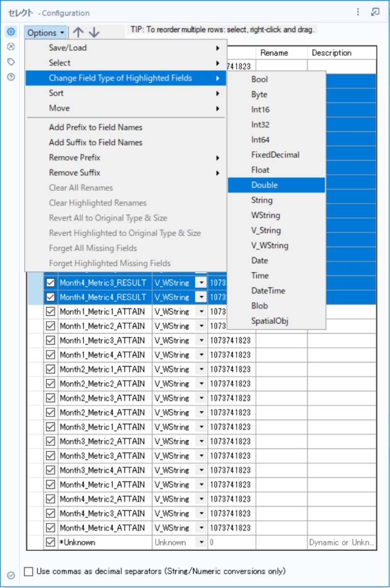Viewport: 390px width, 588px height.
Task: Open type dropdown for Month4_Metric1_ATTAIN
Action: pyautogui.click(x=202, y=484)
